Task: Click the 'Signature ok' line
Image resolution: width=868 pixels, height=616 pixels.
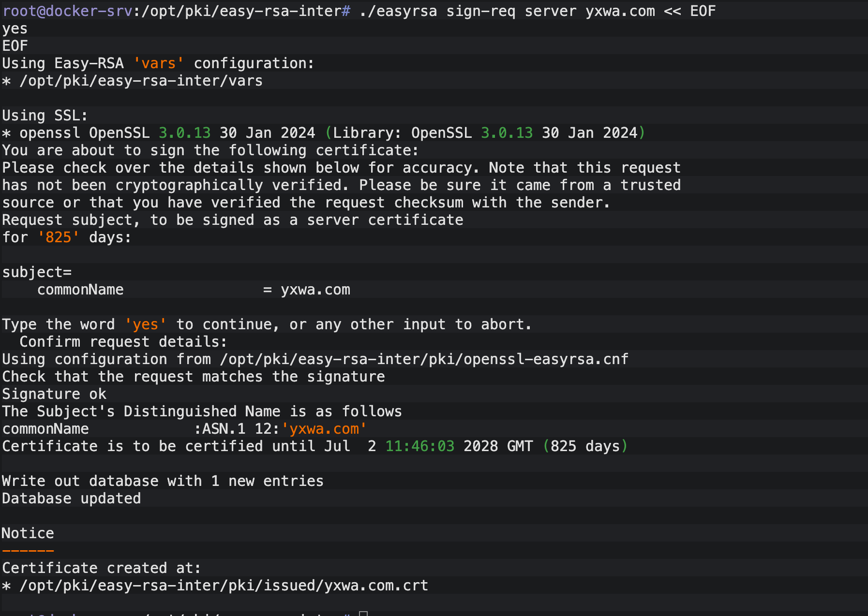Action: [54, 394]
